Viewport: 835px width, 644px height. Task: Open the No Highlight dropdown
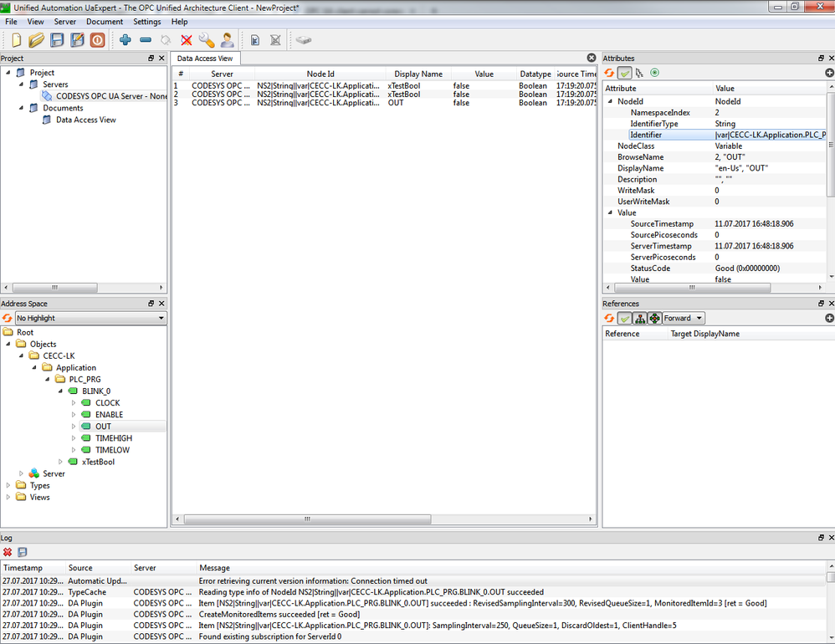click(x=90, y=319)
